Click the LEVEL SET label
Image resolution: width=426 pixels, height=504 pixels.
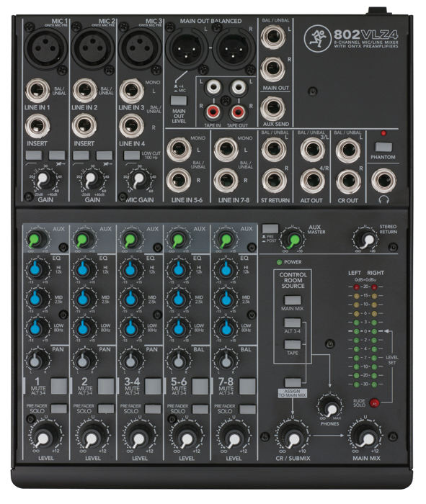click(x=391, y=360)
